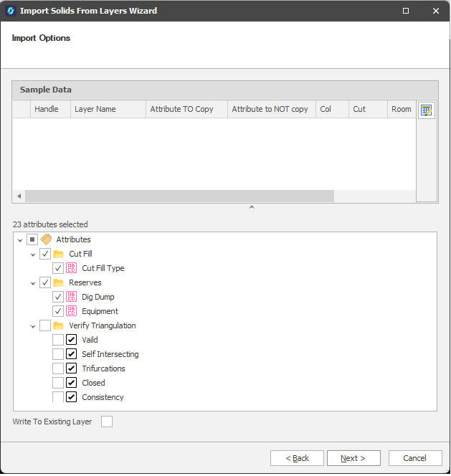The height and width of the screenshot is (476, 451).
Task: Click the Dig Dump attribute icon
Action: tap(72, 297)
